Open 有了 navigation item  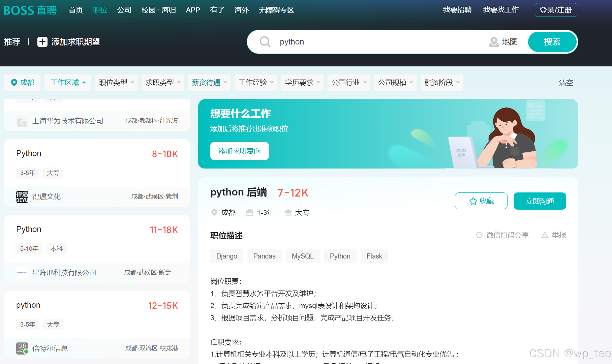[217, 10]
